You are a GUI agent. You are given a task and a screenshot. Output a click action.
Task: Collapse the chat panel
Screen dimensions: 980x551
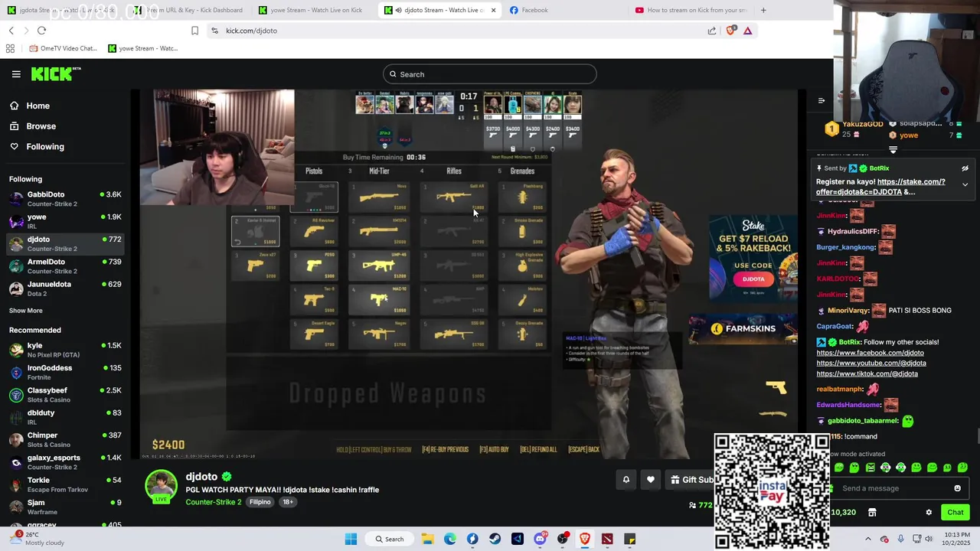coord(821,101)
